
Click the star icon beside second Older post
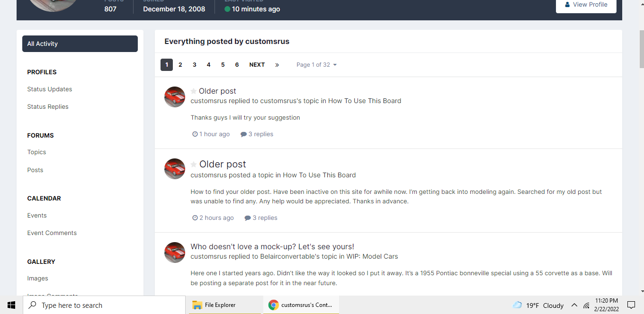pyautogui.click(x=194, y=164)
